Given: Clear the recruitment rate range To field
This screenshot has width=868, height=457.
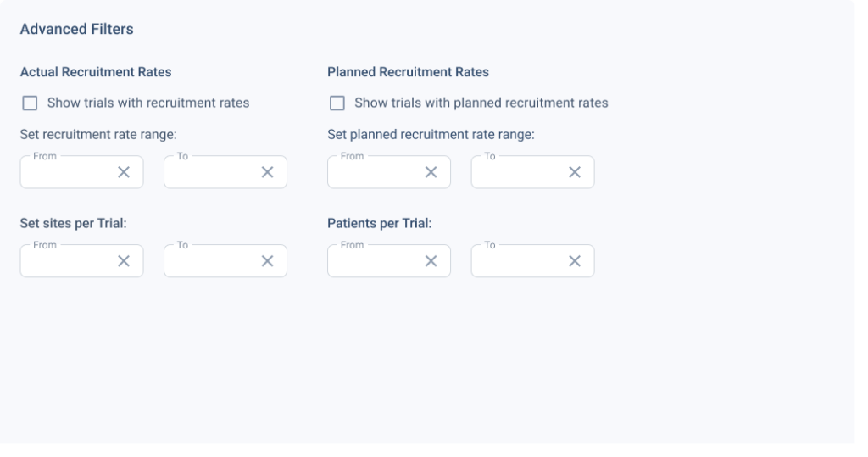Looking at the screenshot, I should coord(267,172).
